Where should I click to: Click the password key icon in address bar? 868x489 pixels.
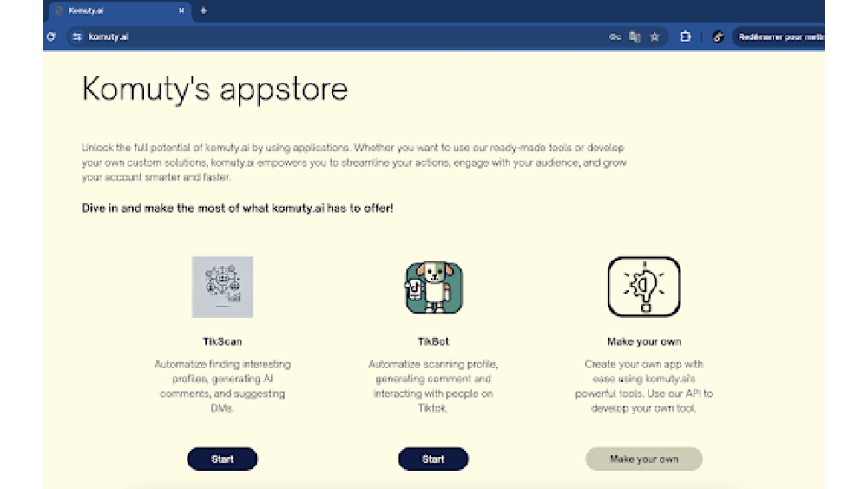pyautogui.click(x=615, y=36)
